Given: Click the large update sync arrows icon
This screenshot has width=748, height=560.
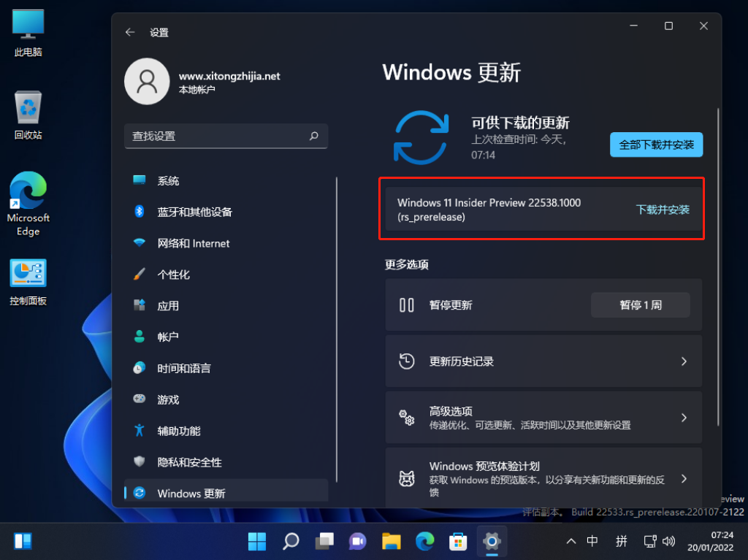Looking at the screenshot, I should (421, 137).
